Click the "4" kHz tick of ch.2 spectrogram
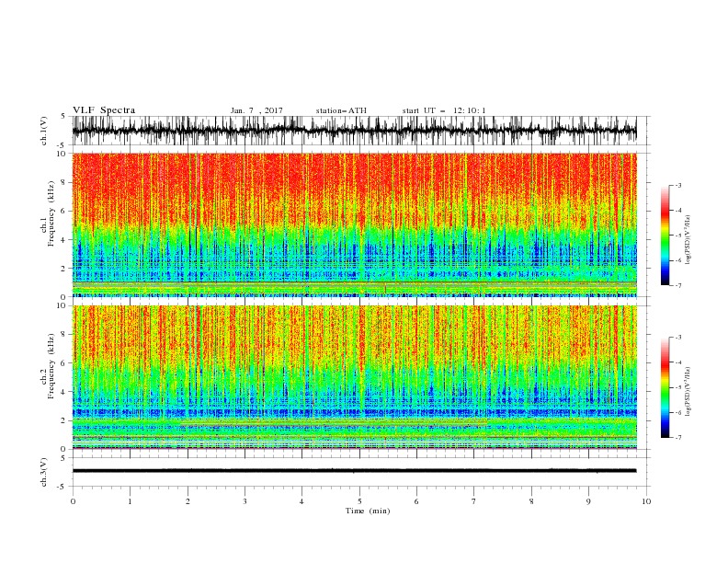The image size is (728, 563). pos(63,392)
